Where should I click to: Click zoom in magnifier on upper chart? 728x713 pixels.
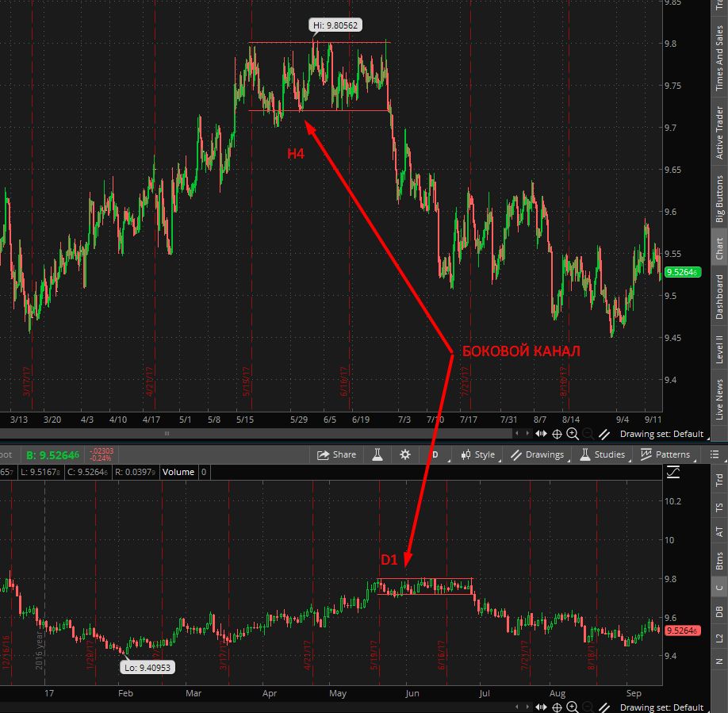(573, 434)
